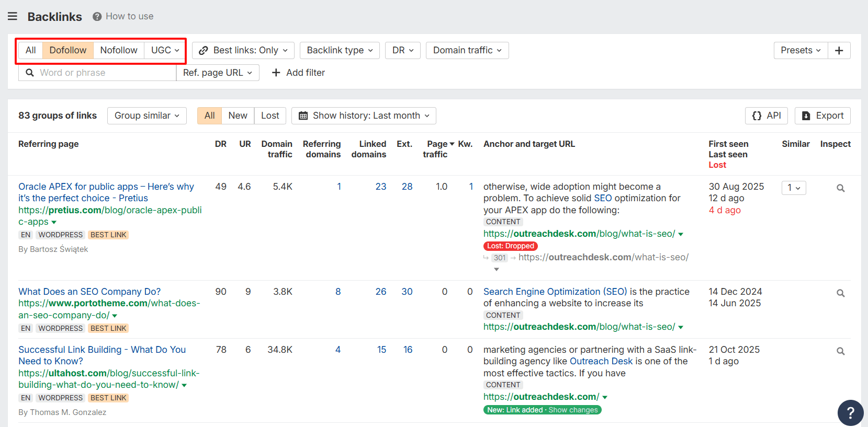Switch to Lost links tab
868x427 pixels.
(x=270, y=116)
